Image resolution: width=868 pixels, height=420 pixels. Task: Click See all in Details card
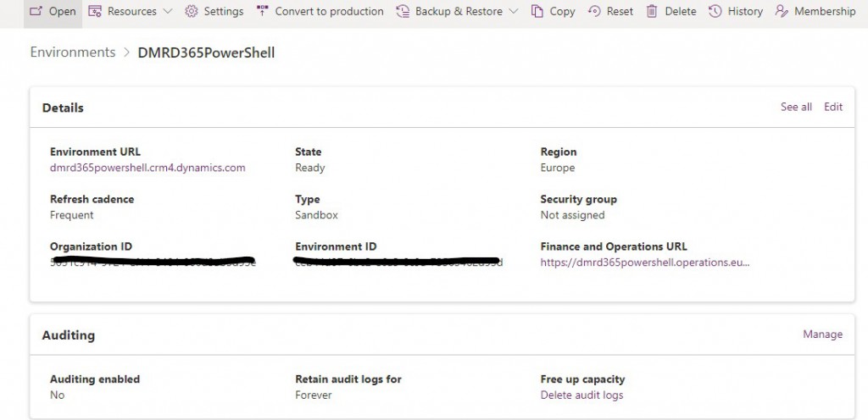[796, 108]
